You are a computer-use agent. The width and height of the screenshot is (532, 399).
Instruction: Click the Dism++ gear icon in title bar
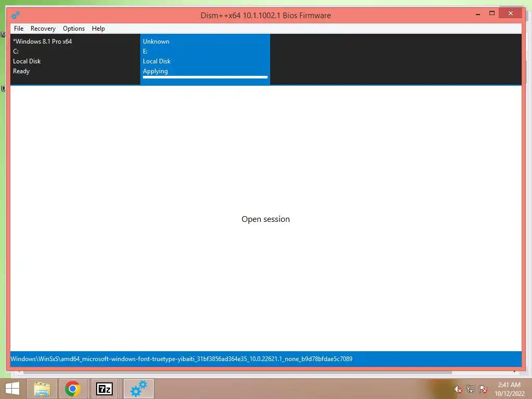click(x=15, y=15)
